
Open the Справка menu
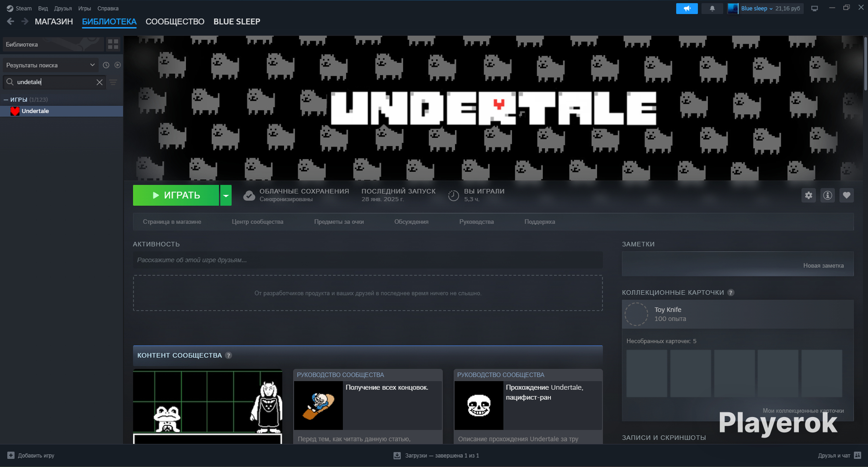108,8
